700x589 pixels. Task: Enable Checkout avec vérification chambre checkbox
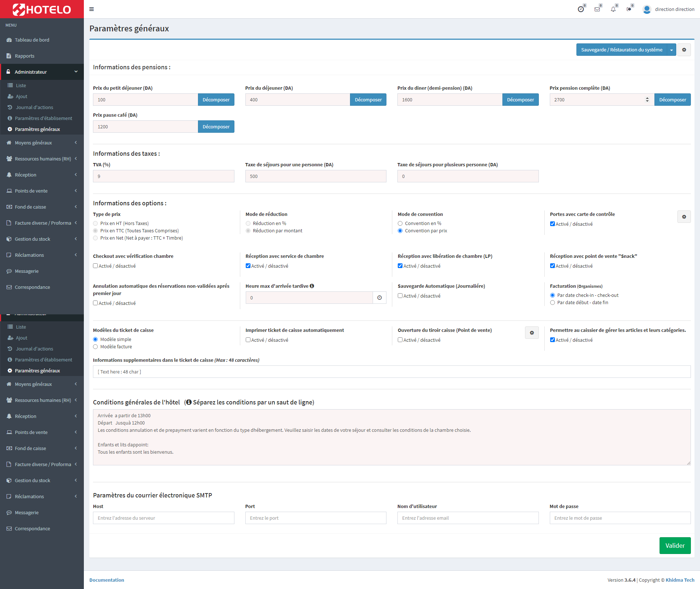tap(96, 266)
